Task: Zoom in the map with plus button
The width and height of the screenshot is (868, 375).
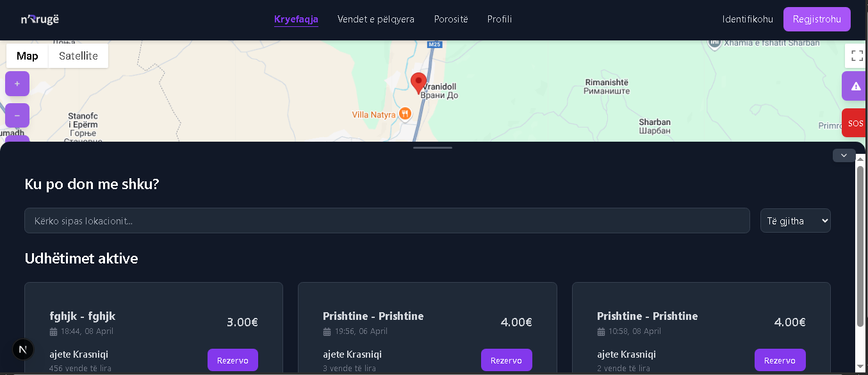Action: tap(17, 84)
